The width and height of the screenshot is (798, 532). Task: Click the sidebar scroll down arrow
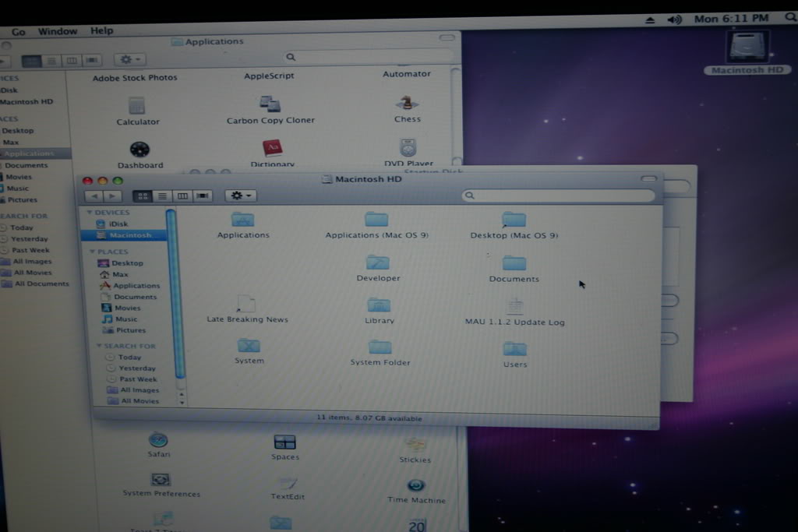point(182,402)
